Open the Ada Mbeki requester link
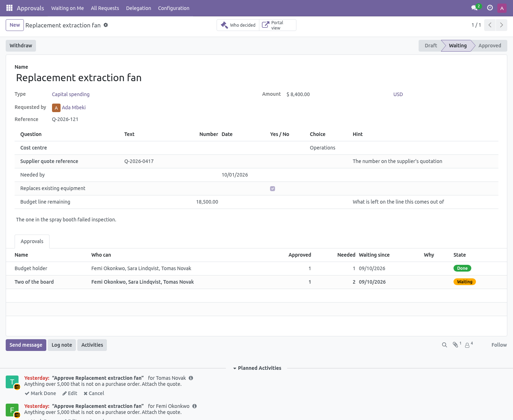 [74, 107]
